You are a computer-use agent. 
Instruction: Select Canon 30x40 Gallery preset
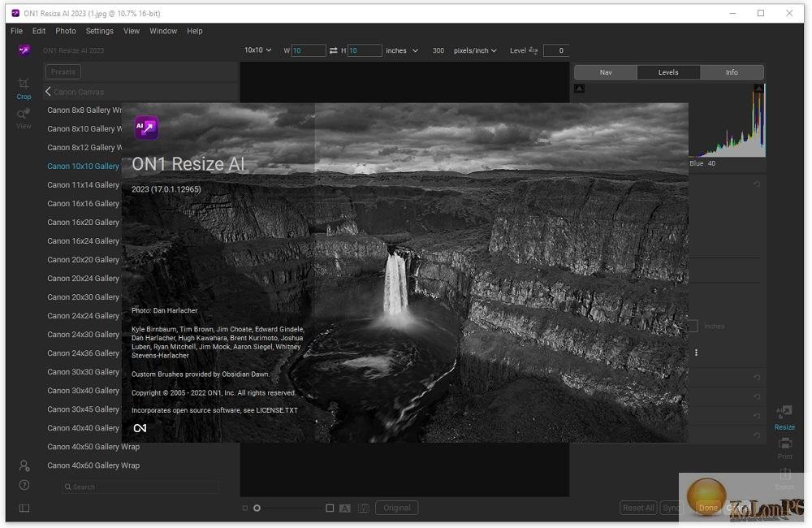click(x=83, y=391)
